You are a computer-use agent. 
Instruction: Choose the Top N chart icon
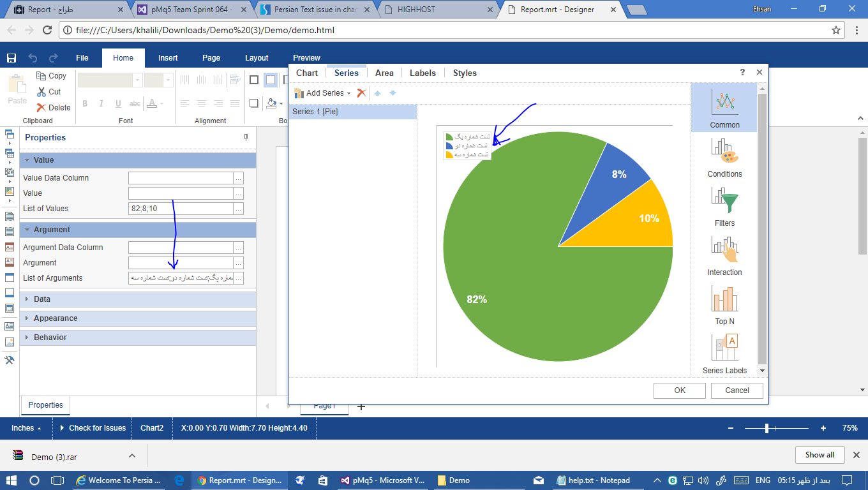pos(724,299)
